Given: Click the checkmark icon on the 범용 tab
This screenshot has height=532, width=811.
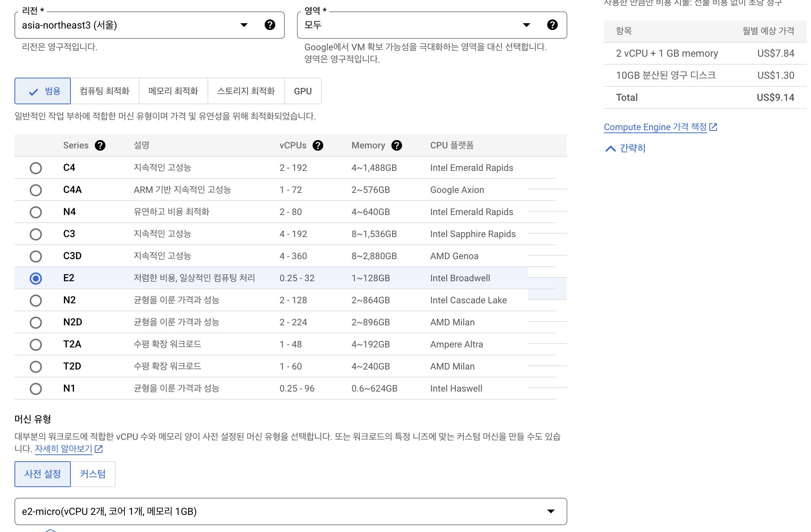Looking at the screenshot, I should pos(34,92).
